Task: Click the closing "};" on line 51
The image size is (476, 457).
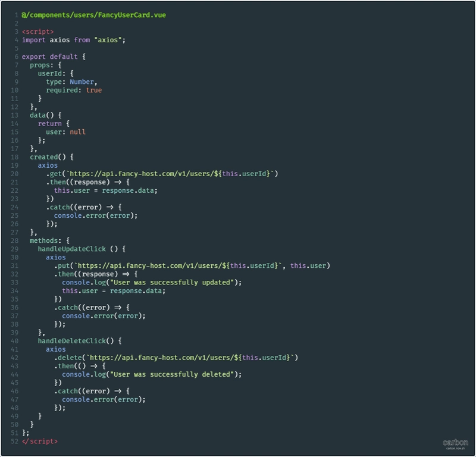Action: tap(26, 433)
